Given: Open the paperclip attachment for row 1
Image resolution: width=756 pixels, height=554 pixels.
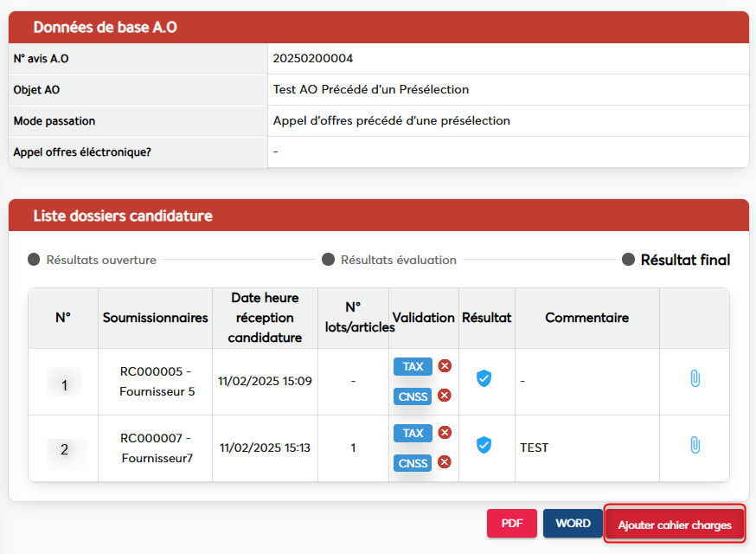Looking at the screenshot, I should pyautogui.click(x=694, y=378).
